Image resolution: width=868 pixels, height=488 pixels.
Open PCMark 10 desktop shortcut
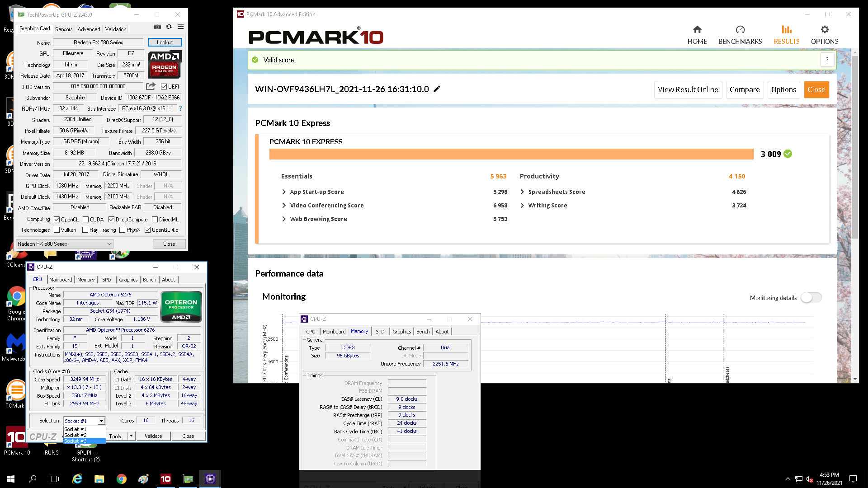point(17,441)
